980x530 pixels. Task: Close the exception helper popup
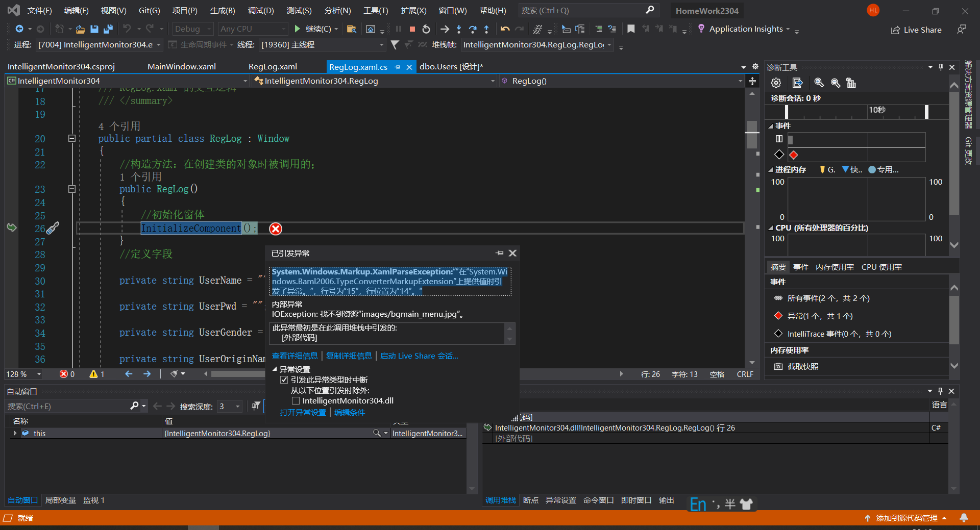coord(512,253)
